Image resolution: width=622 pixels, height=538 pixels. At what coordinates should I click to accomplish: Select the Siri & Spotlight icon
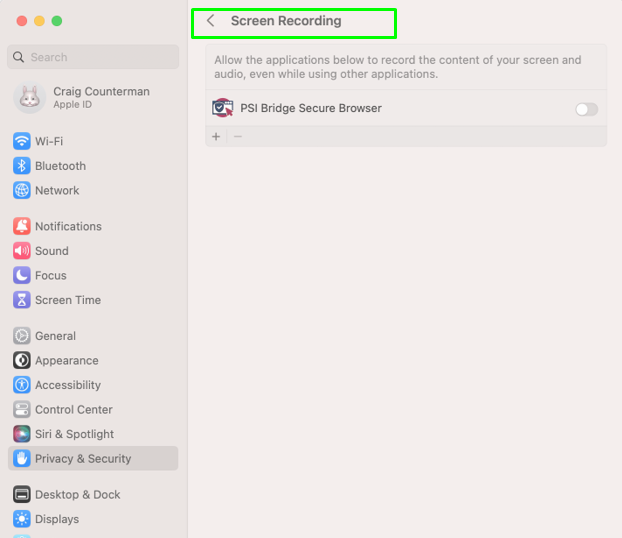coord(21,434)
